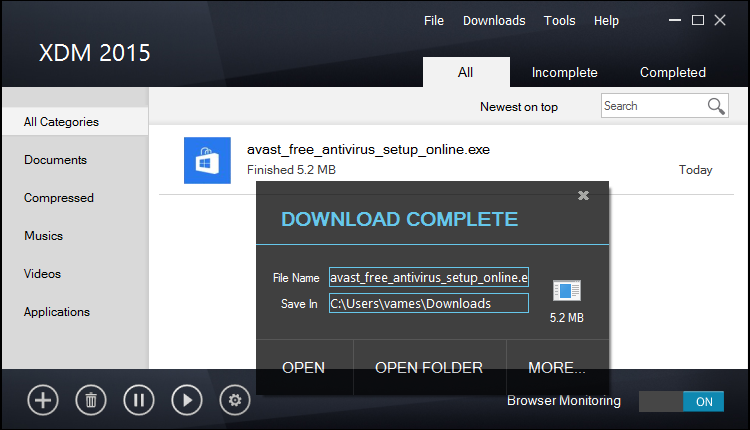The image size is (750, 430).
Task: Open settings via the gear icon
Action: click(235, 400)
